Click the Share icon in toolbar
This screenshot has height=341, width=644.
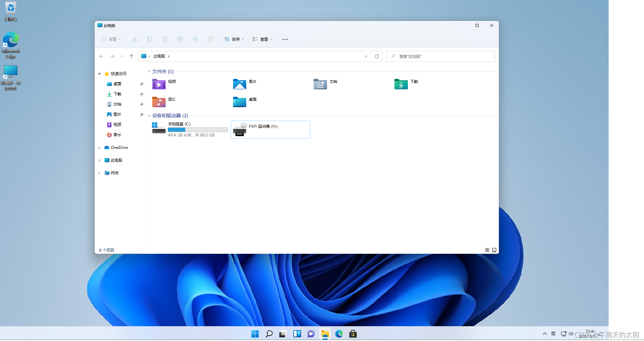click(195, 39)
